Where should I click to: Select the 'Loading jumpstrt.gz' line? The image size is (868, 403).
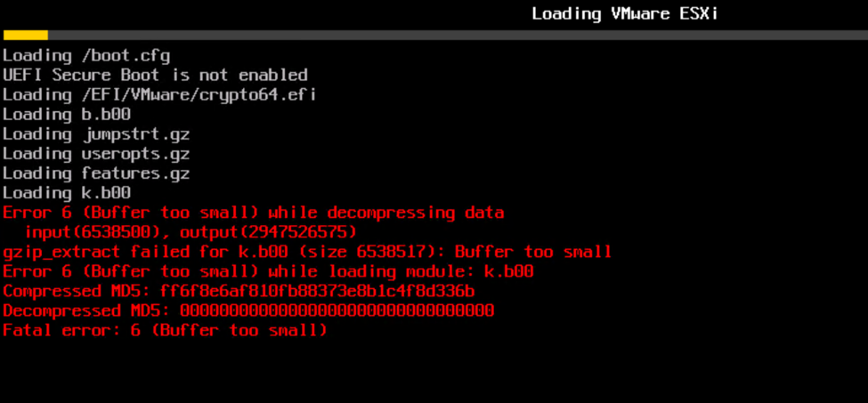(x=96, y=133)
